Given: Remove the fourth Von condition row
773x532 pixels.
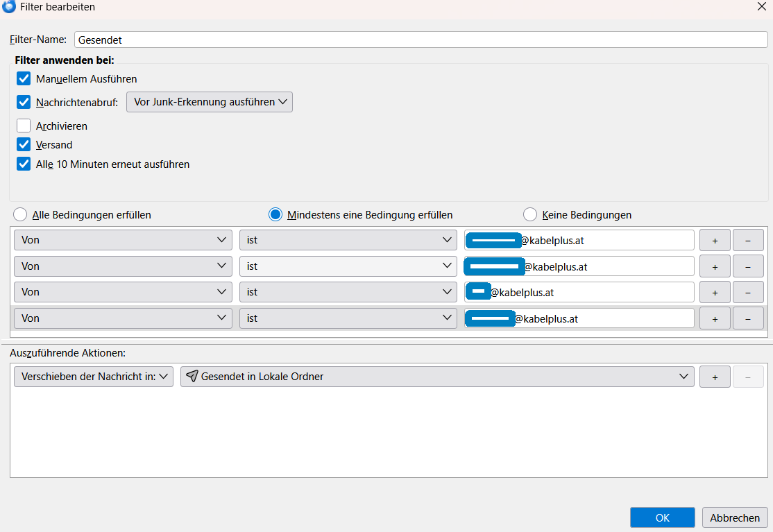Looking at the screenshot, I should (x=748, y=318).
